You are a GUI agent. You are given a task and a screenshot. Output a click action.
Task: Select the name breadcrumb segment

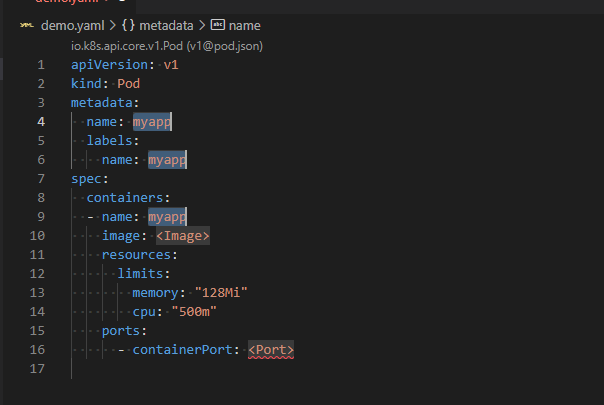click(x=245, y=25)
